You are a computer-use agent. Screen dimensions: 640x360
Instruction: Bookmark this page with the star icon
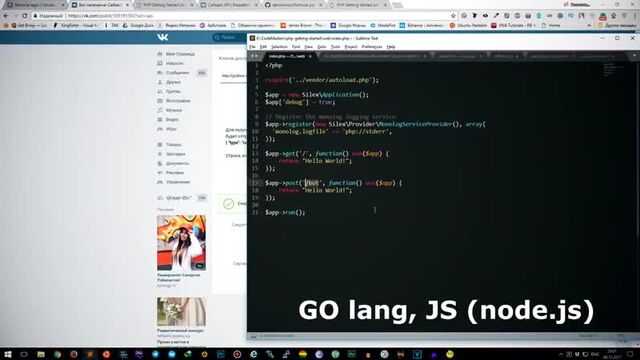click(x=453, y=16)
